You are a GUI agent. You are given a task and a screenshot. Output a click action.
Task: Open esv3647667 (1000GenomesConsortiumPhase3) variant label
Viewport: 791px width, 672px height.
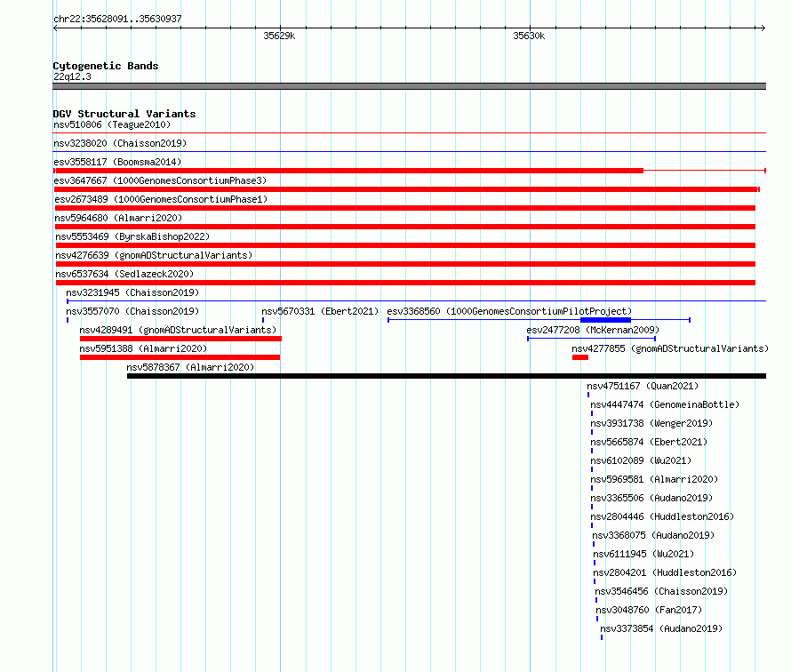pyautogui.click(x=160, y=180)
